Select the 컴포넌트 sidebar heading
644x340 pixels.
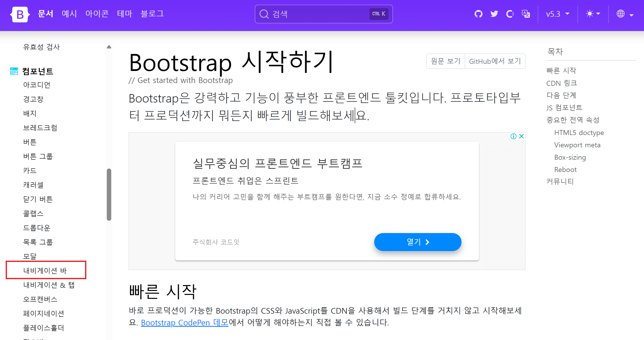point(38,71)
